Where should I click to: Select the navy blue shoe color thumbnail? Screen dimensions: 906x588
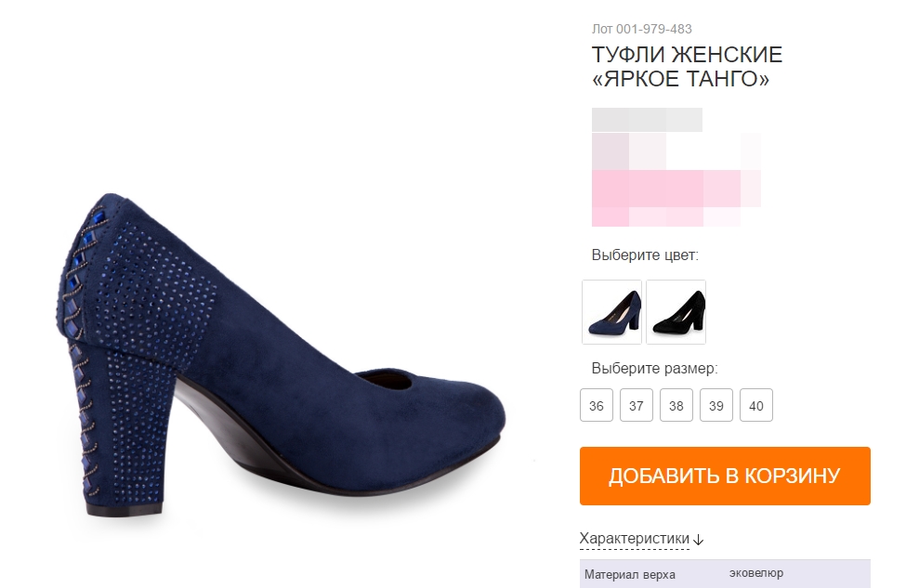(611, 312)
